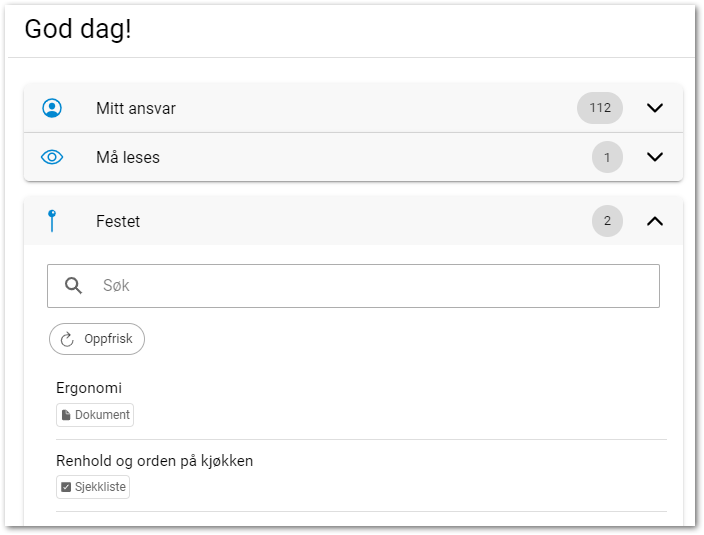Image resolution: width=704 pixels, height=535 pixels.
Task: Open the Ergonomi pinned item
Action: (89, 388)
